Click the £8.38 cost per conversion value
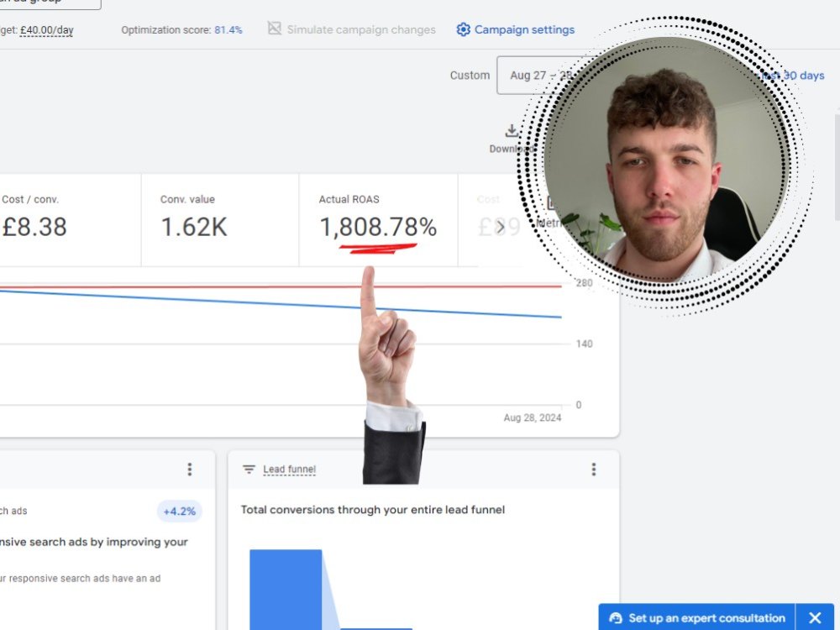This screenshot has width=840, height=630. [34, 227]
